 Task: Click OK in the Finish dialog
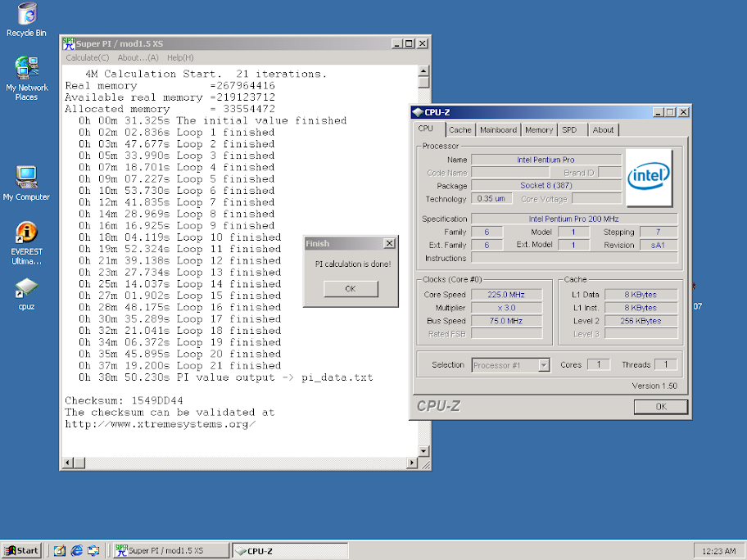[x=351, y=288]
